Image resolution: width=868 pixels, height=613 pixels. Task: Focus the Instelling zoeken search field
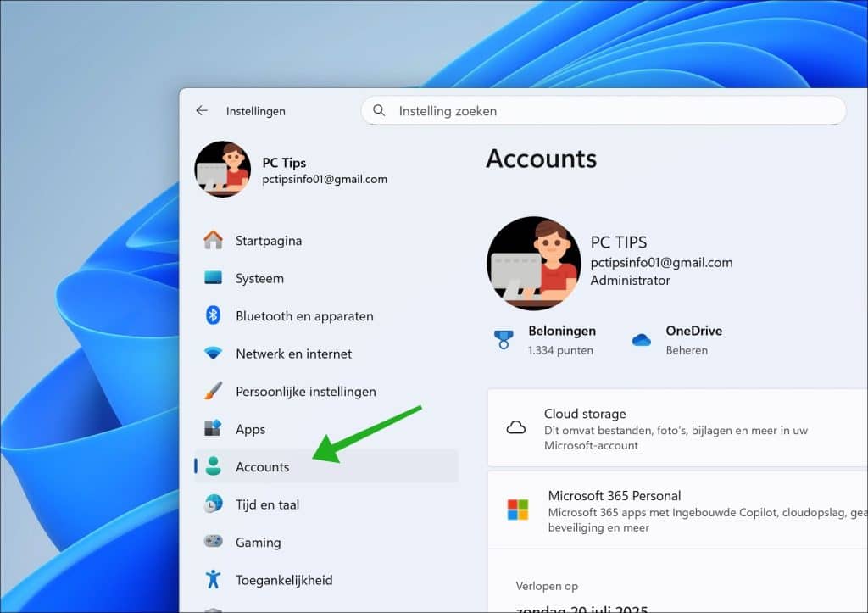tap(604, 111)
